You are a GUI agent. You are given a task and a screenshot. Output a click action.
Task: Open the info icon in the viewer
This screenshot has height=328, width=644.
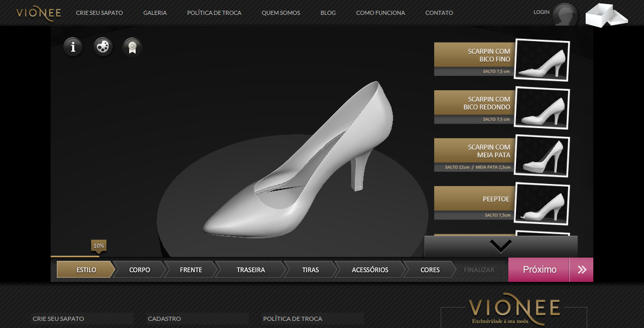(x=73, y=47)
